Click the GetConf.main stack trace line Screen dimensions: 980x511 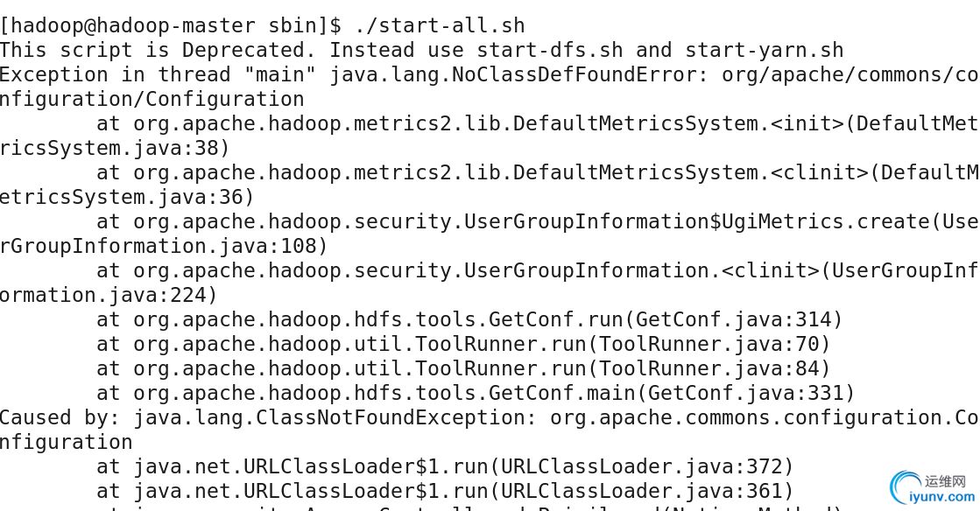pos(476,394)
